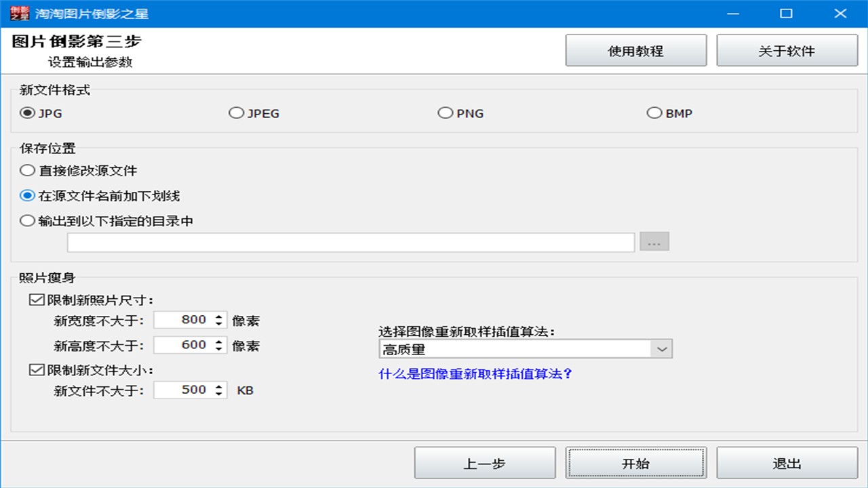Increase 新文件不大于 value by one step
This screenshot has width=868, height=488.
click(x=219, y=386)
